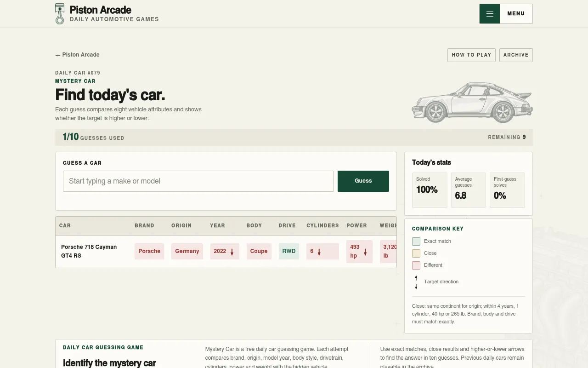Submit with the green Guess button
588x368 pixels.
(x=363, y=181)
